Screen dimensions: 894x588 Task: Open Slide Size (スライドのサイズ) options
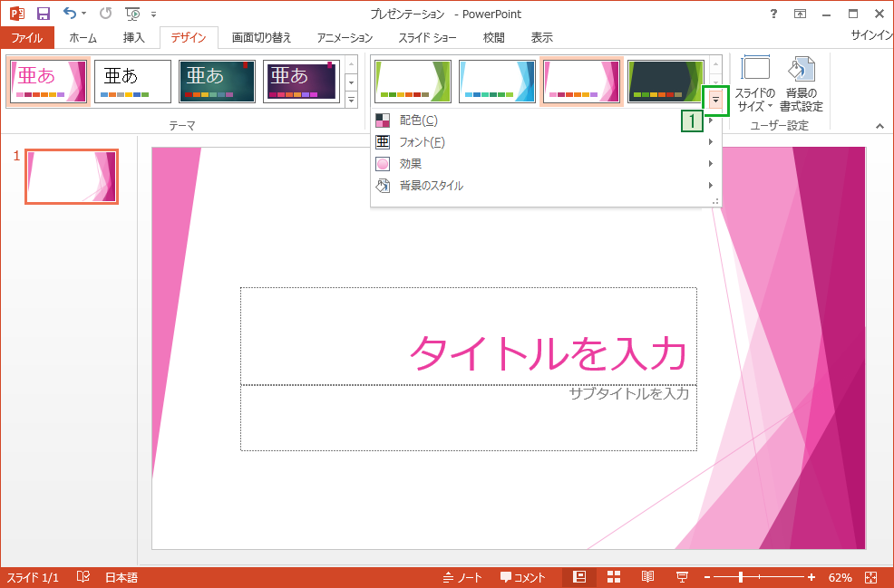[754, 84]
